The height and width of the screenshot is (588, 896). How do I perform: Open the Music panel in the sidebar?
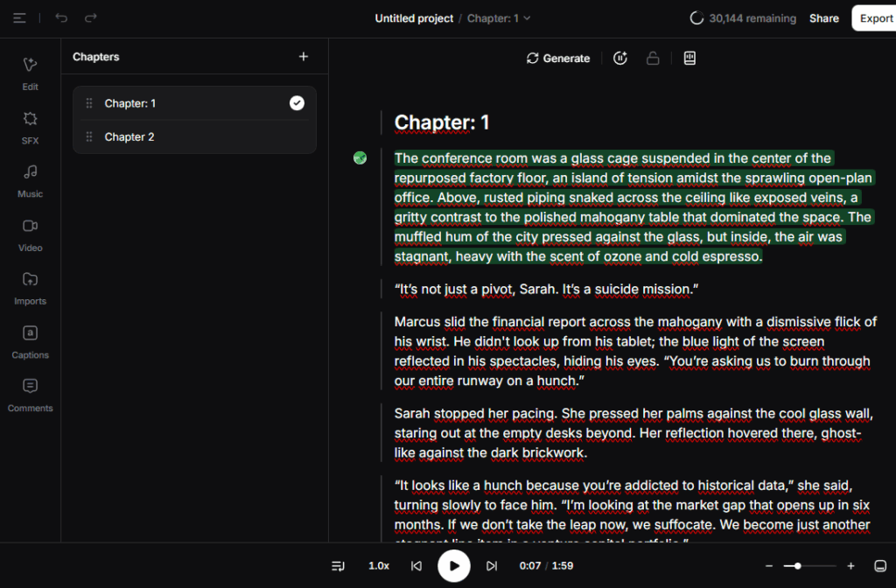coord(29,181)
